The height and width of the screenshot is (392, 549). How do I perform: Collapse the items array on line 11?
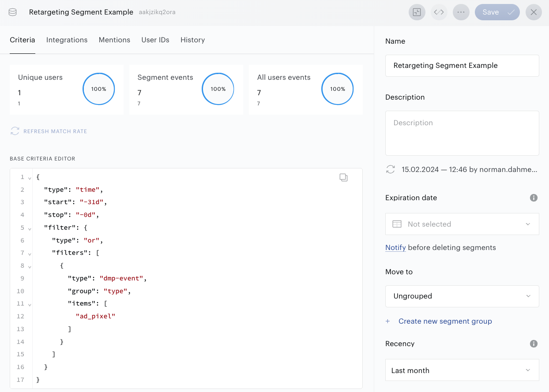30,304
